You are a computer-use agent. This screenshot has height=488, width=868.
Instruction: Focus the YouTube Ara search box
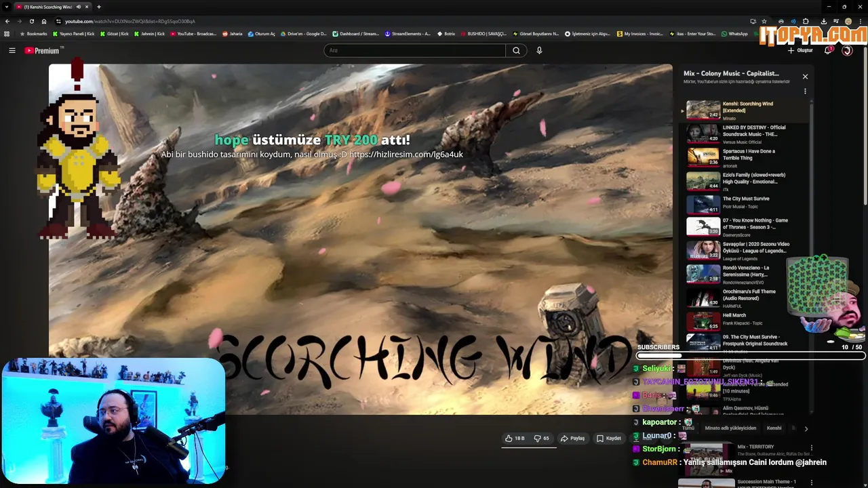point(414,50)
